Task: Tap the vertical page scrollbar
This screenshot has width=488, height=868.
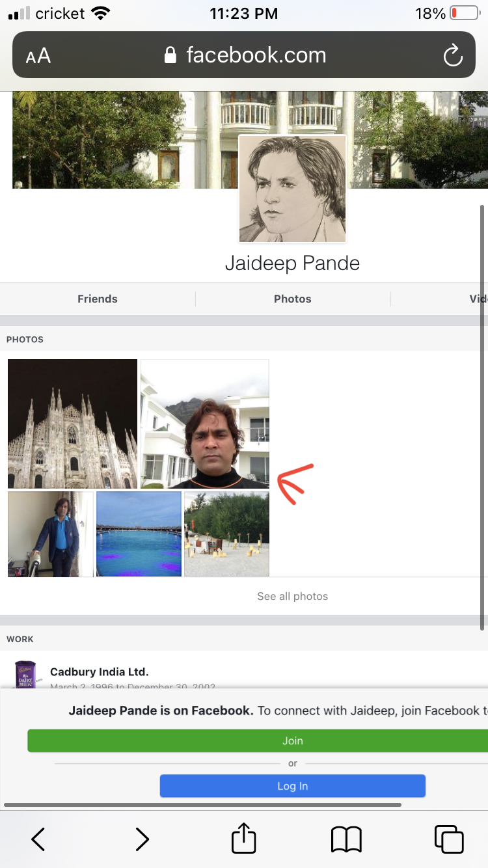Action: (x=482, y=416)
